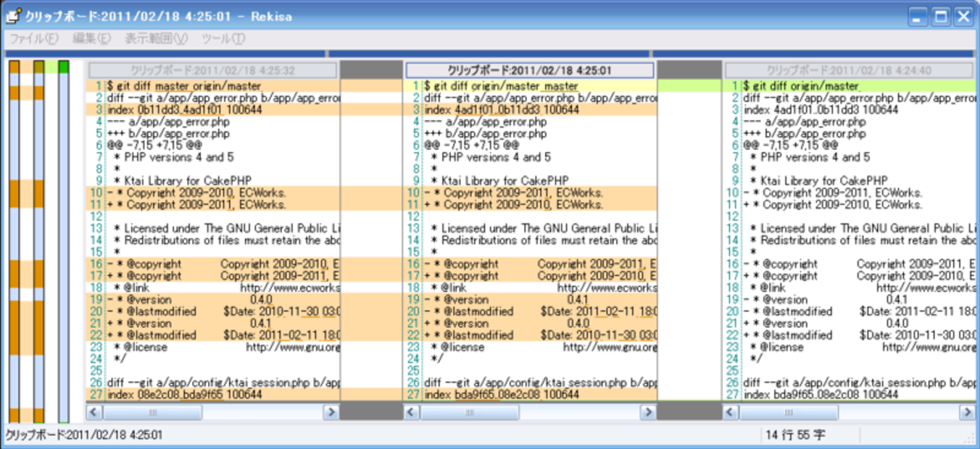The height and width of the screenshot is (449, 980).
Task: Minimize the Rekisa window
Action: pos(917,16)
